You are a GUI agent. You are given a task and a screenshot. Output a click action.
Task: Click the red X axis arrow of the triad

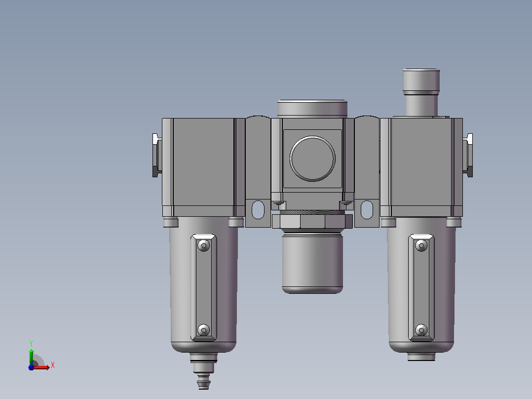pos(41,367)
